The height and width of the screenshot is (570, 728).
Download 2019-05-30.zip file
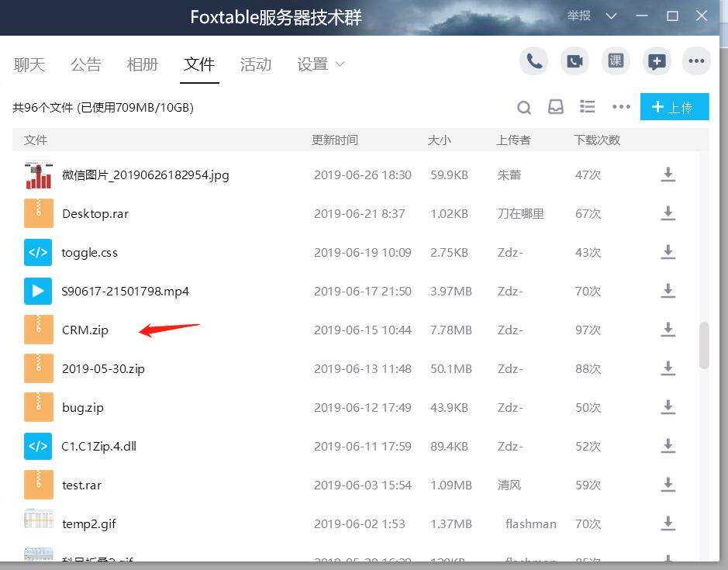[x=668, y=368]
